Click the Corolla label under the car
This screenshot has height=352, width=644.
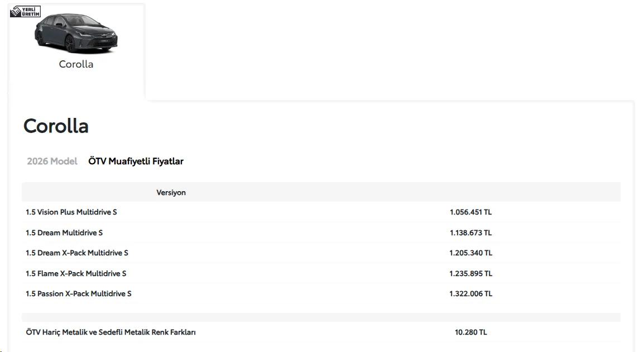[76, 64]
